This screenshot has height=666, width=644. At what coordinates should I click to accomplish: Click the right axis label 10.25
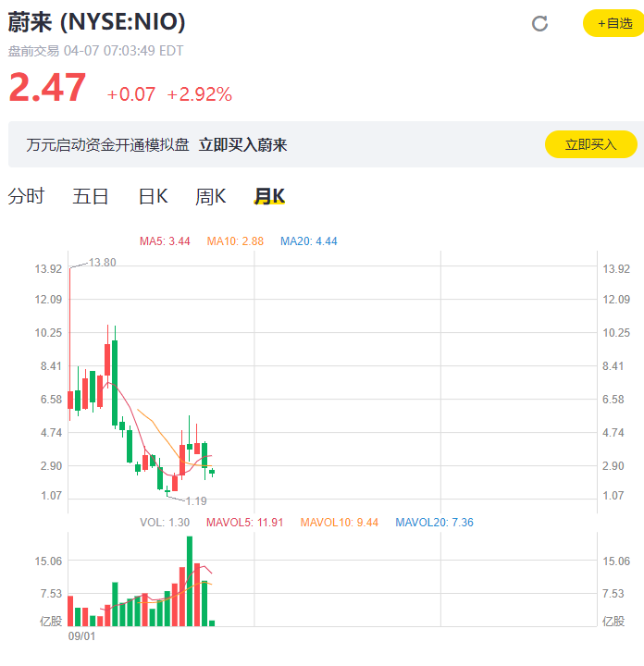[616, 333]
